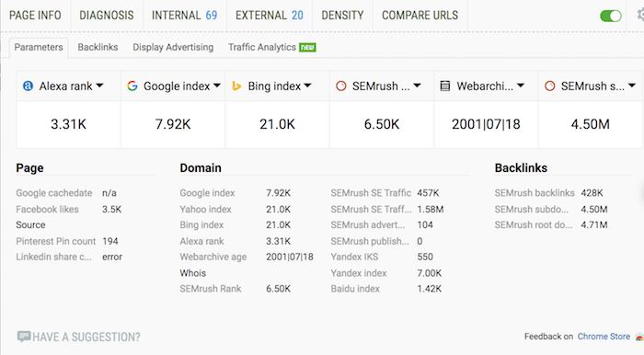Expand the Google index dropdown arrow

pos(217,86)
